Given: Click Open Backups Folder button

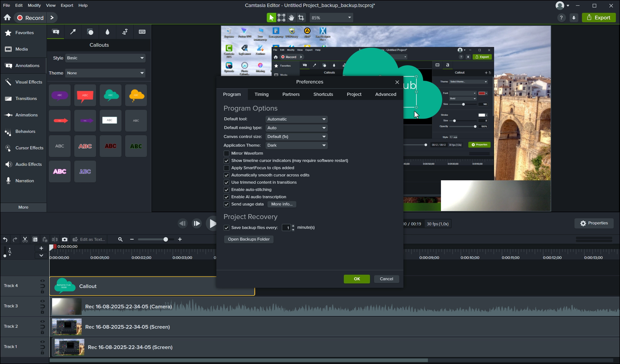Looking at the screenshot, I should coord(249,239).
